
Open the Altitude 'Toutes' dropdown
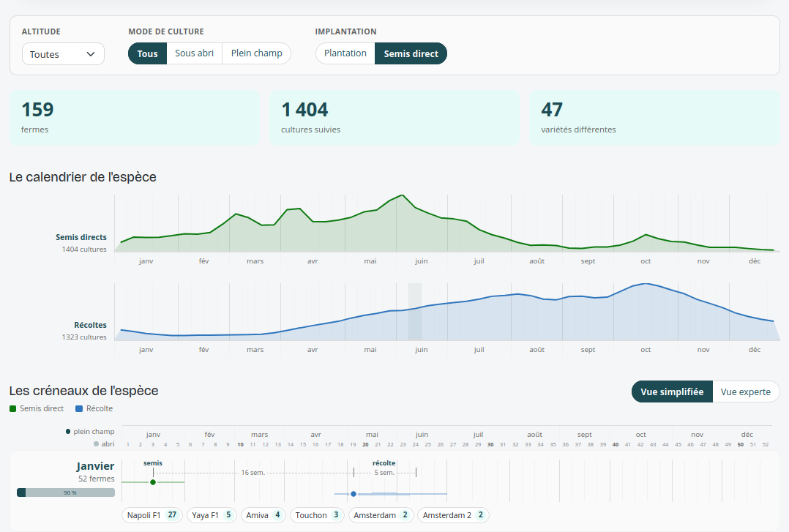(63, 54)
